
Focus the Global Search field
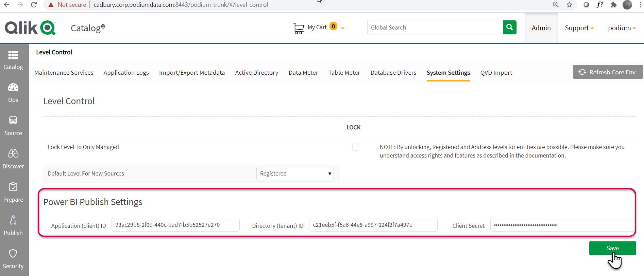(435, 27)
